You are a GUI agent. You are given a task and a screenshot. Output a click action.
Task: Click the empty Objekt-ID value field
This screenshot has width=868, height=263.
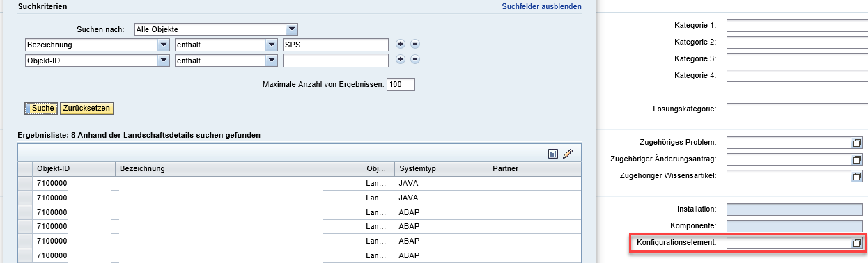pyautogui.click(x=335, y=61)
